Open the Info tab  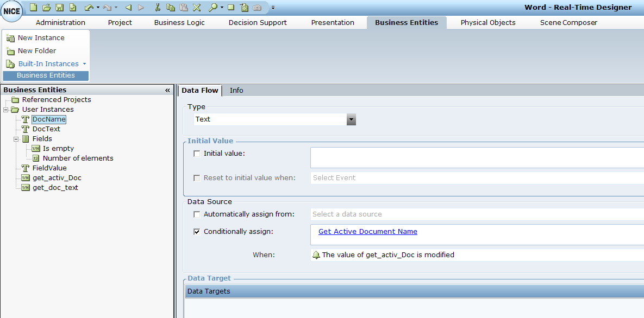click(236, 90)
